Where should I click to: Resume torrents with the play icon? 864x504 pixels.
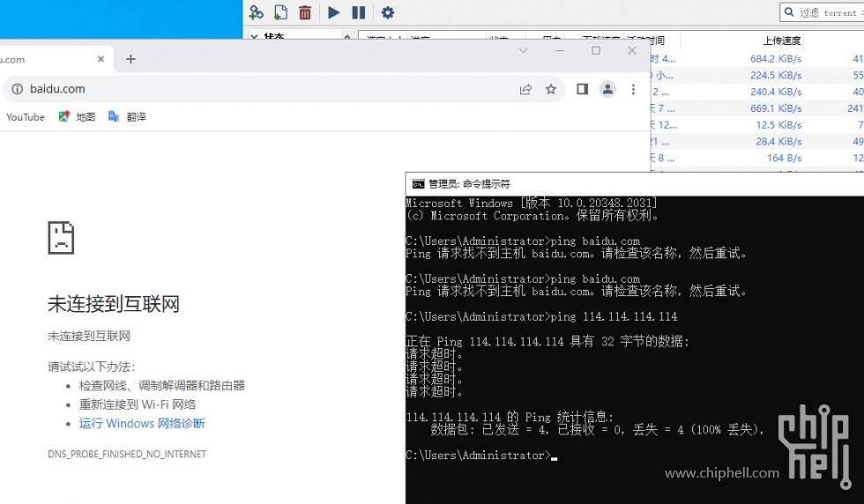pos(333,12)
